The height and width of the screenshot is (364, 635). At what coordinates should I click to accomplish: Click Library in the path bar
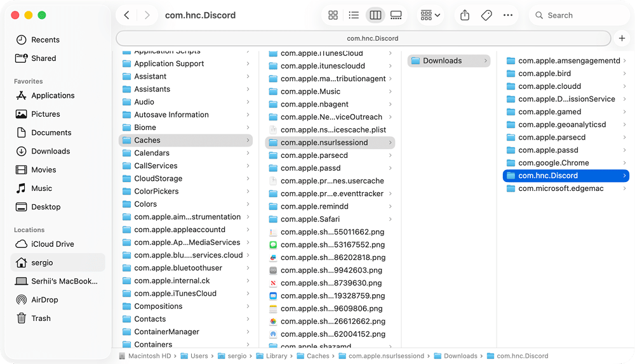click(x=272, y=356)
